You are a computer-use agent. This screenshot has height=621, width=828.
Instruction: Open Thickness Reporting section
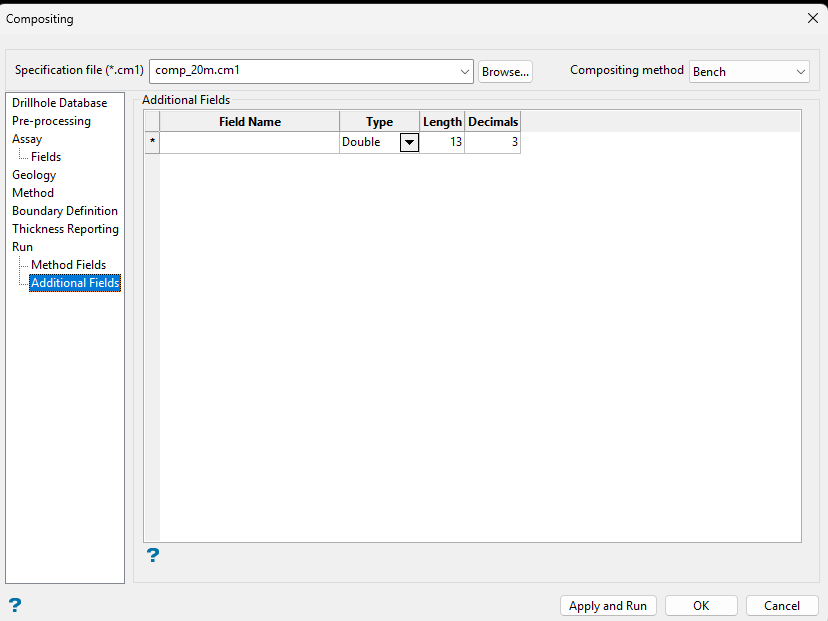[65, 229]
